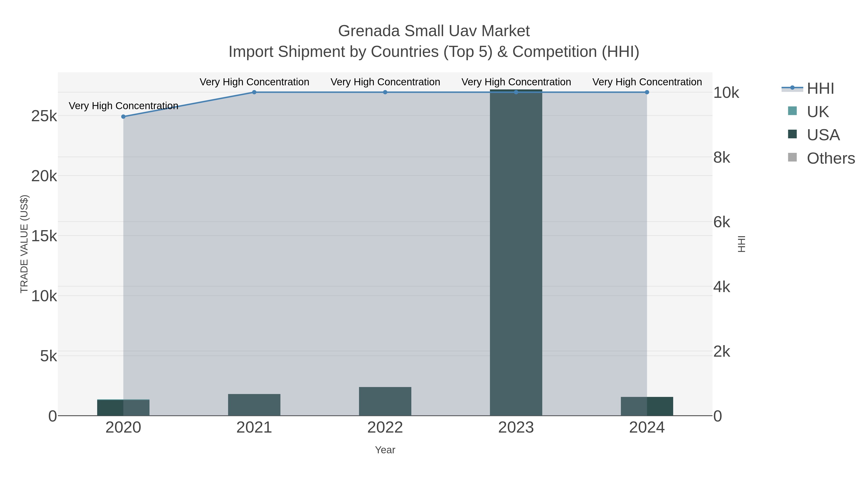Click the tall 2023 USA bar

tap(516, 253)
